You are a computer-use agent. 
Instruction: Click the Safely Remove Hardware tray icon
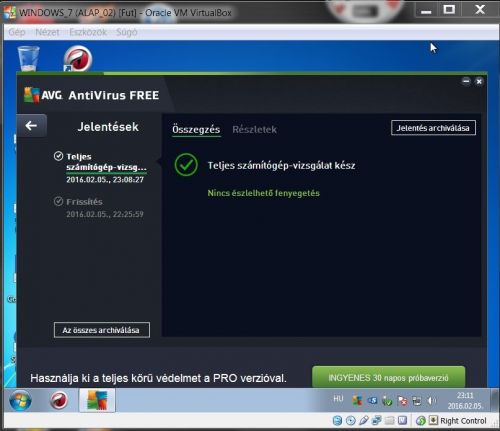tap(387, 401)
